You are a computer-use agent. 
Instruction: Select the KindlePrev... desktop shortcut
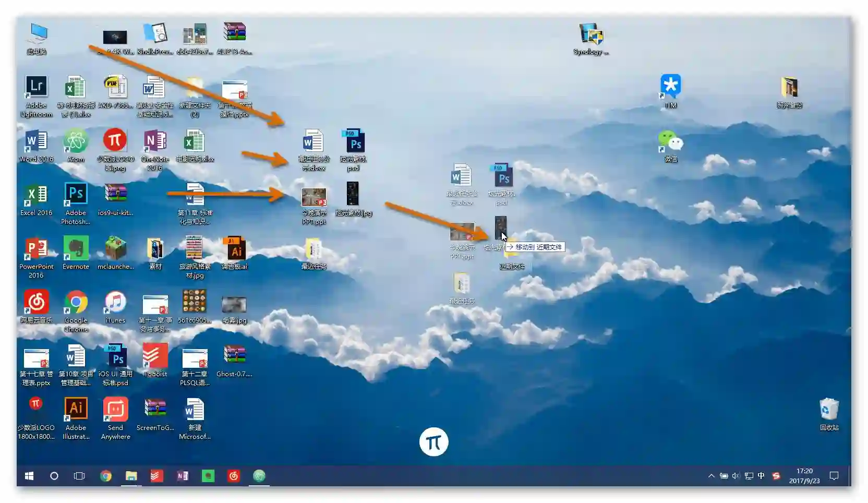pyautogui.click(x=155, y=39)
